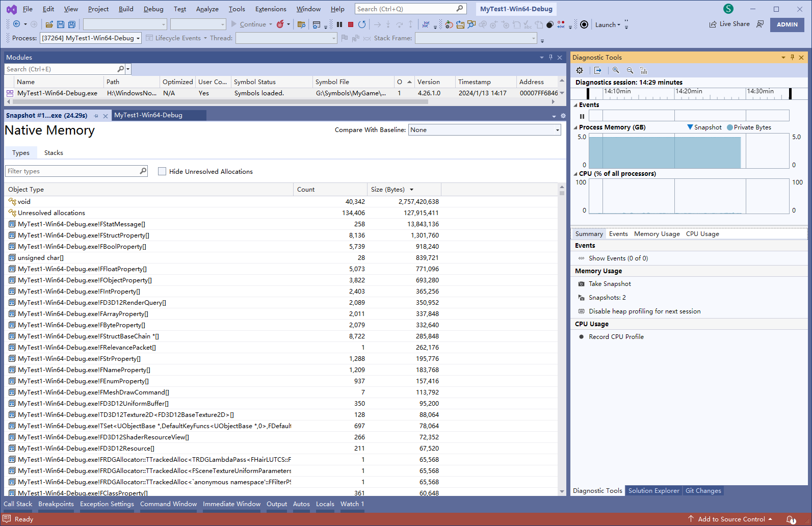The width and height of the screenshot is (812, 526).
Task: Click Show Events (0 of 0) link
Action: (618, 258)
